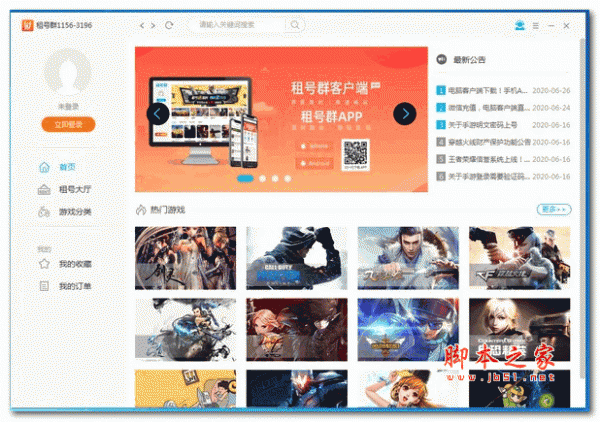Image resolution: width=600 pixels, height=422 pixels.
Task: Show next banner with right carousel arrow
Action: pyautogui.click(x=405, y=114)
